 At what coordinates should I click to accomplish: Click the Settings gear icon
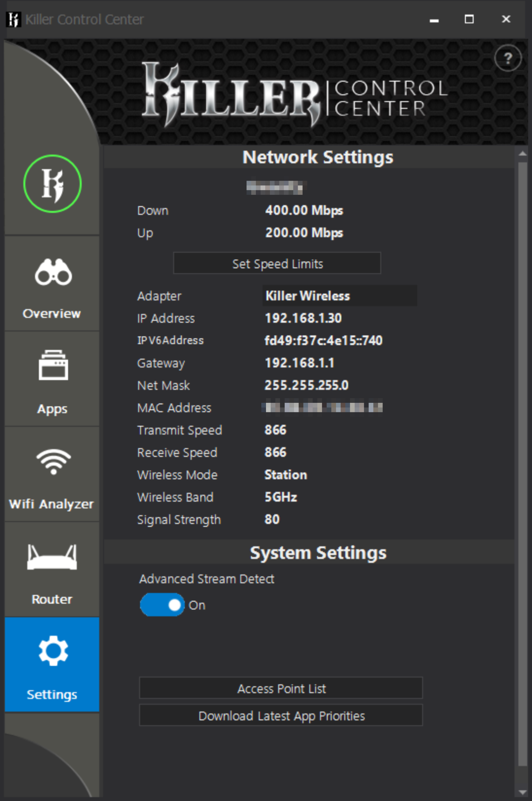click(x=53, y=651)
